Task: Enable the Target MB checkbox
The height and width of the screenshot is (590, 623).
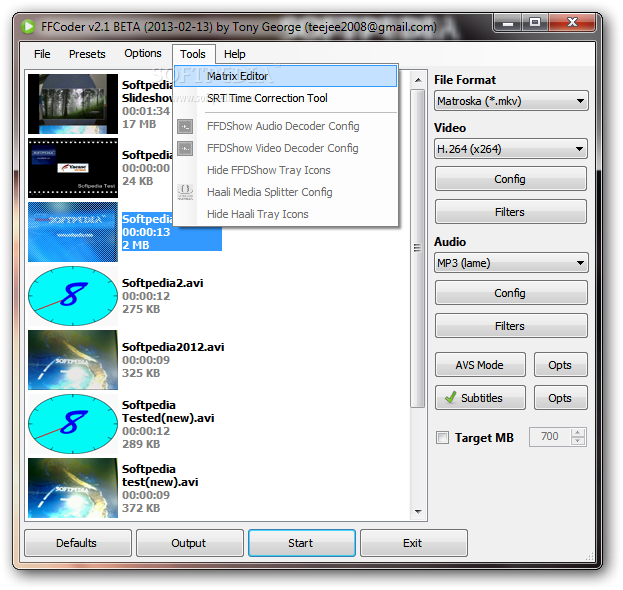Action: [x=442, y=438]
